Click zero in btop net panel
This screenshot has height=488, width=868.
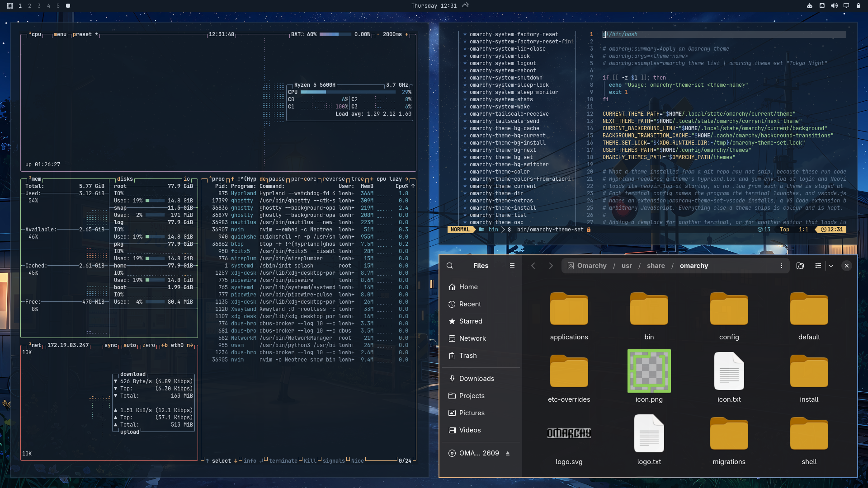[149, 345]
